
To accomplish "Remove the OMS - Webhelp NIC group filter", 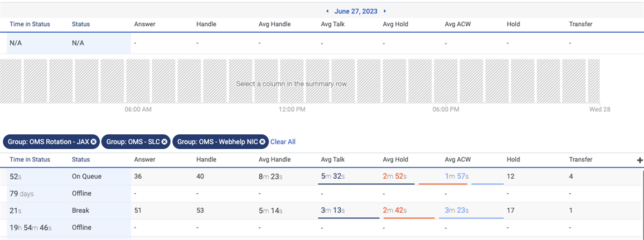I will point(262,142).
